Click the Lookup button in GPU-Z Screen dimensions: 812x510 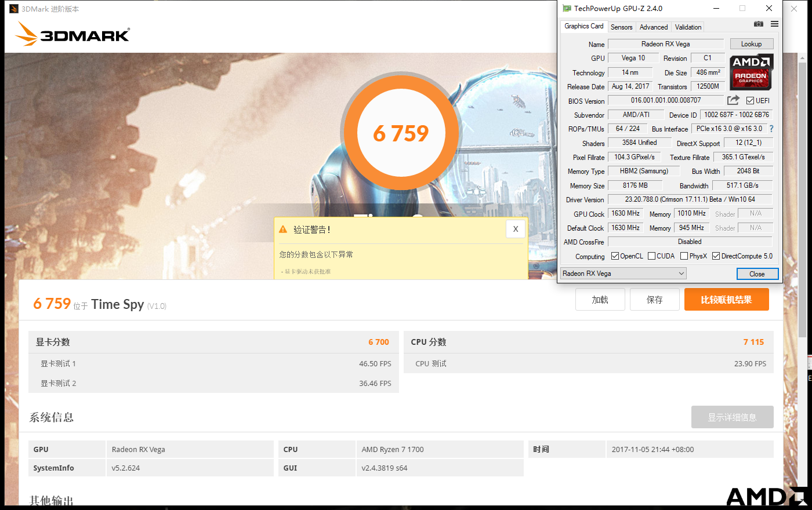pos(751,44)
